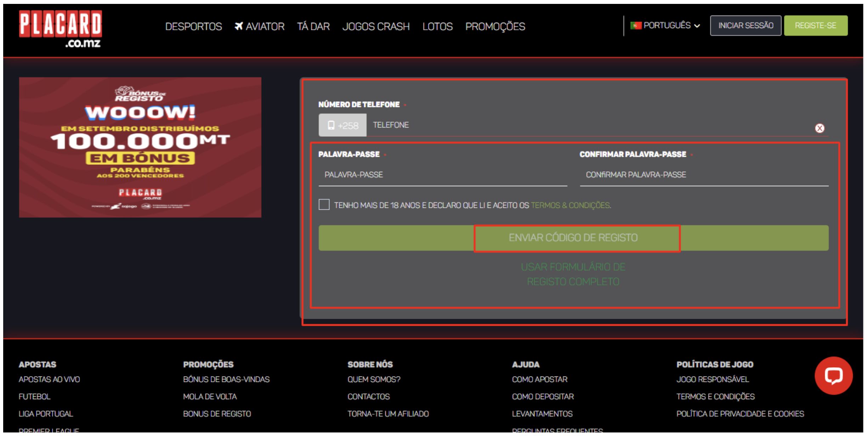Switch to Usar Formulário de Registo Completo
Image resolution: width=868 pixels, height=436 pixels.
[x=573, y=274]
